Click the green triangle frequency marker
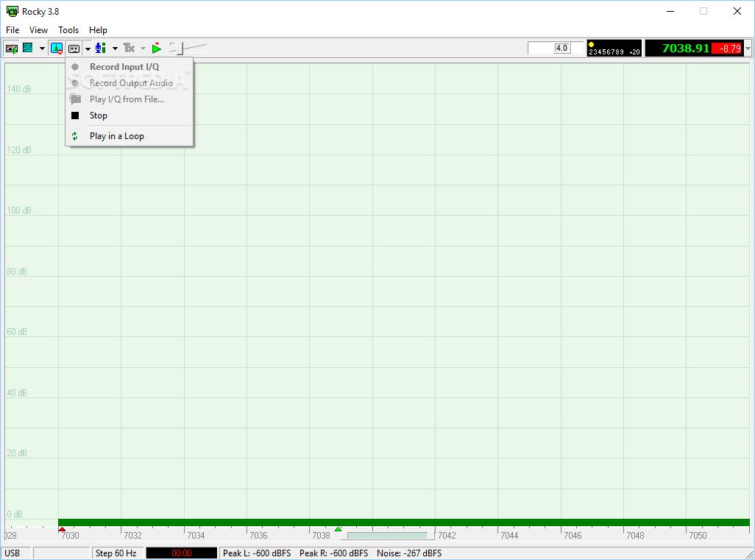The height and width of the screenshot is (560, 755). click(338, 529)
